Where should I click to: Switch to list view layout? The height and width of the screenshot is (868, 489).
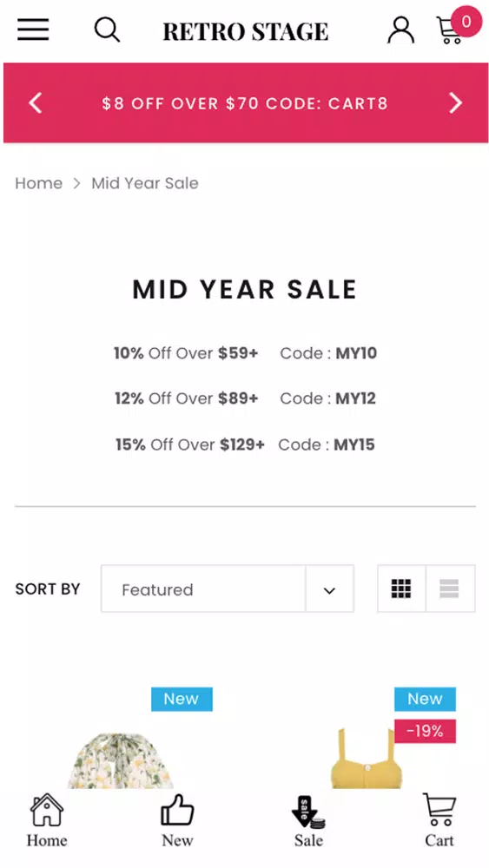click(450, 589)
